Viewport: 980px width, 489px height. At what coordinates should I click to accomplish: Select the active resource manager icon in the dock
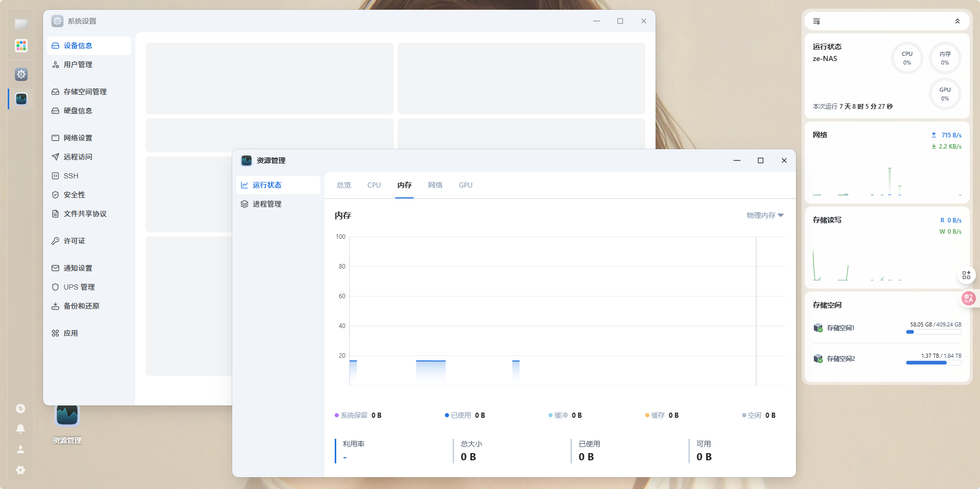[21, 99]
